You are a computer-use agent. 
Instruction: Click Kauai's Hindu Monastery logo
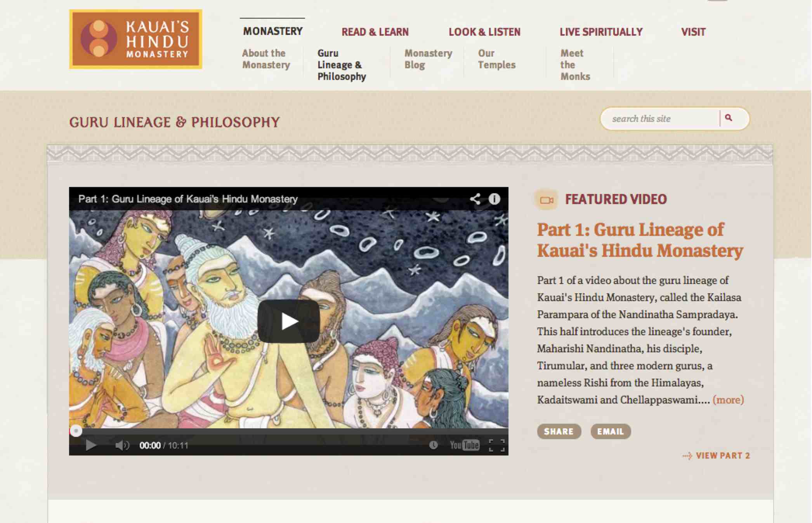point(135,39)
